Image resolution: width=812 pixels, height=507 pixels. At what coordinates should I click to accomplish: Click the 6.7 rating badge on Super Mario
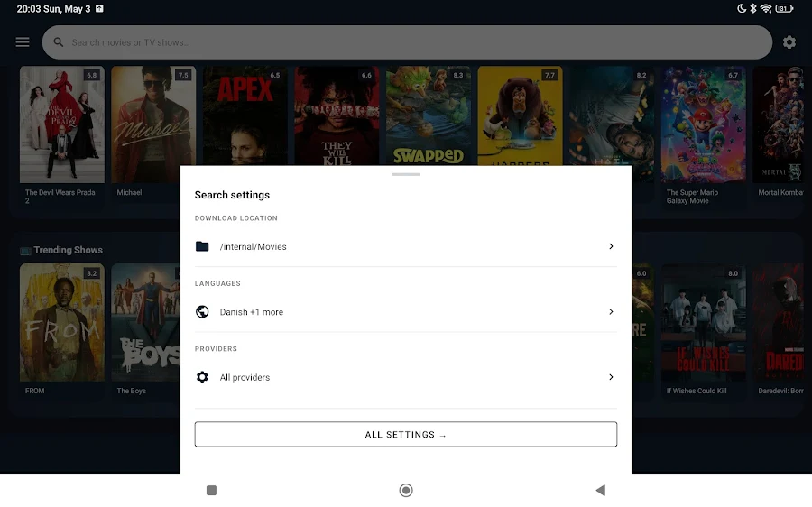[x=733, y=75]
